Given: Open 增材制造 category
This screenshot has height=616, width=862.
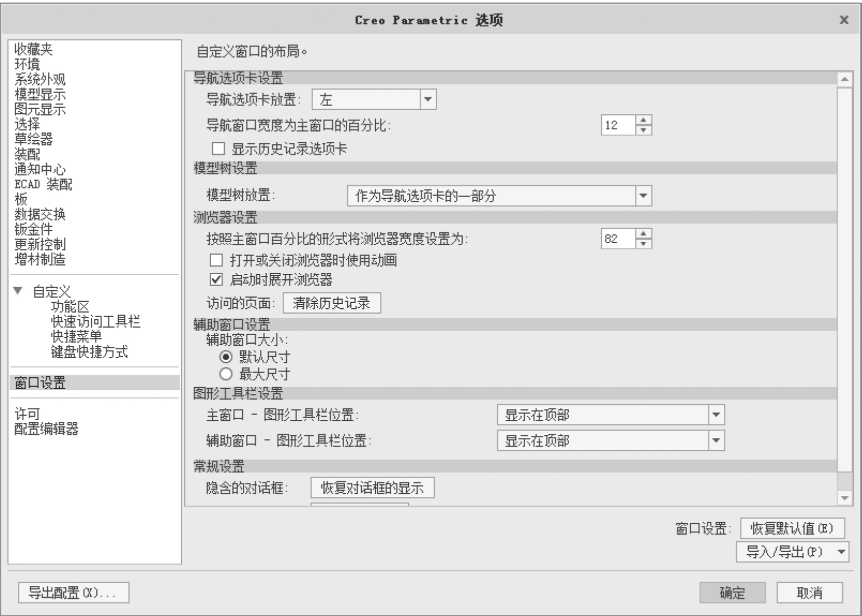Looking at the screenshot, I should pos(40,259).
